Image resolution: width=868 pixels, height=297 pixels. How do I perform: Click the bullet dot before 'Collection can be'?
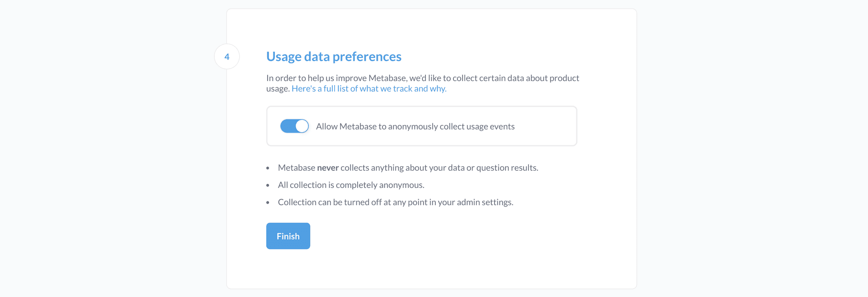coord(268,203)
